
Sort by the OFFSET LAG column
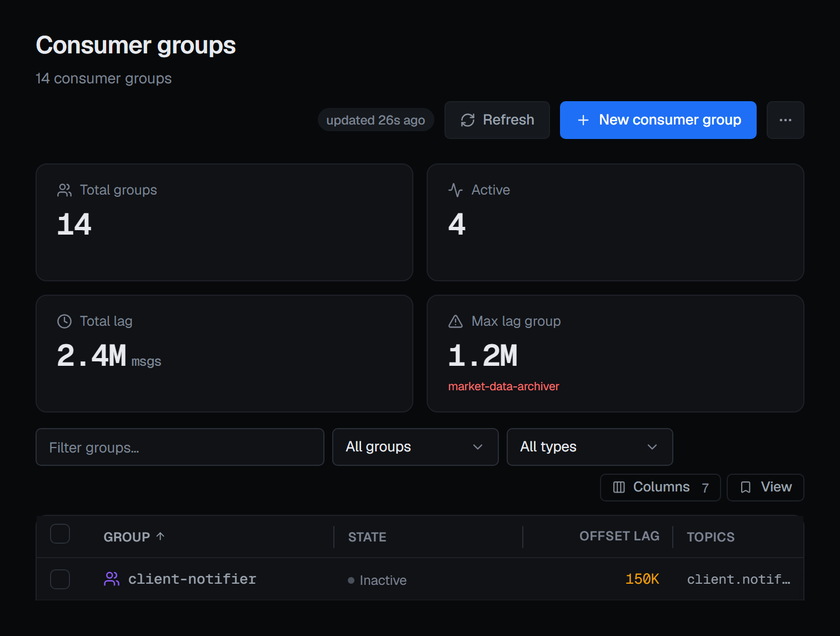(x=619, y=536)
